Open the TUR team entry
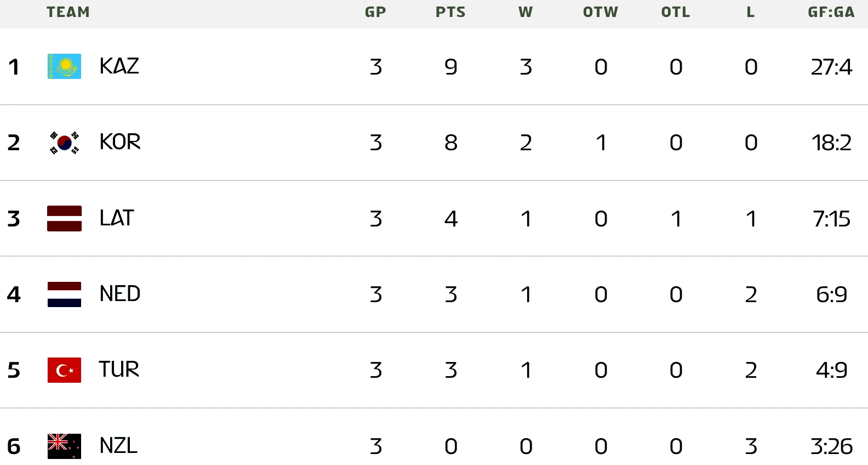The height and width of the screenshot is (465, 868). (119, 370)
